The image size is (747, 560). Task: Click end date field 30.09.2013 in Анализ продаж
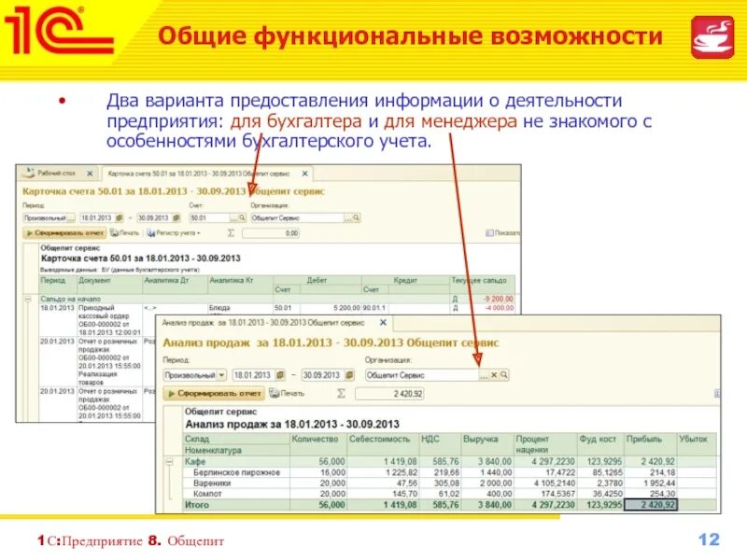click(322, 375)
